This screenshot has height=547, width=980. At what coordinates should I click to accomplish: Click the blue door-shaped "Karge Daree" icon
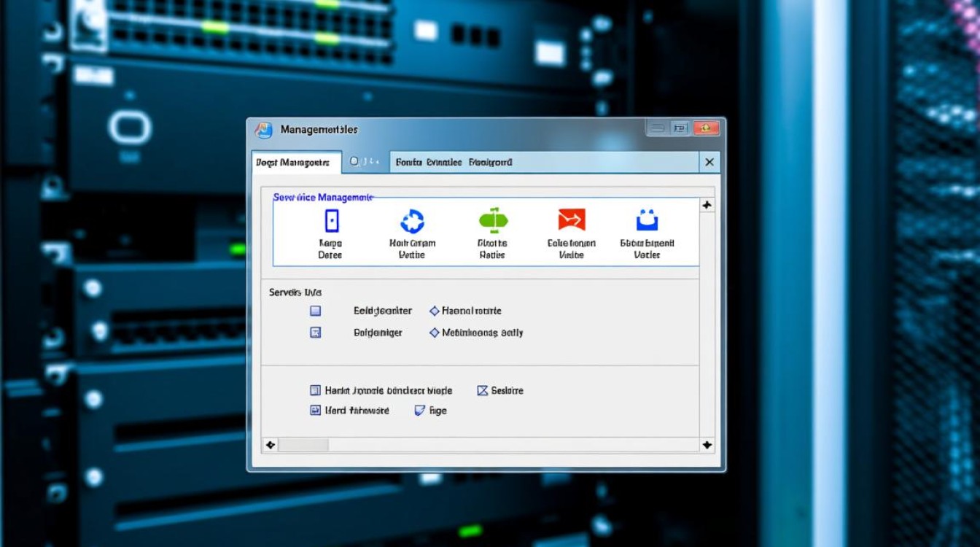click(x=331, y=220)
